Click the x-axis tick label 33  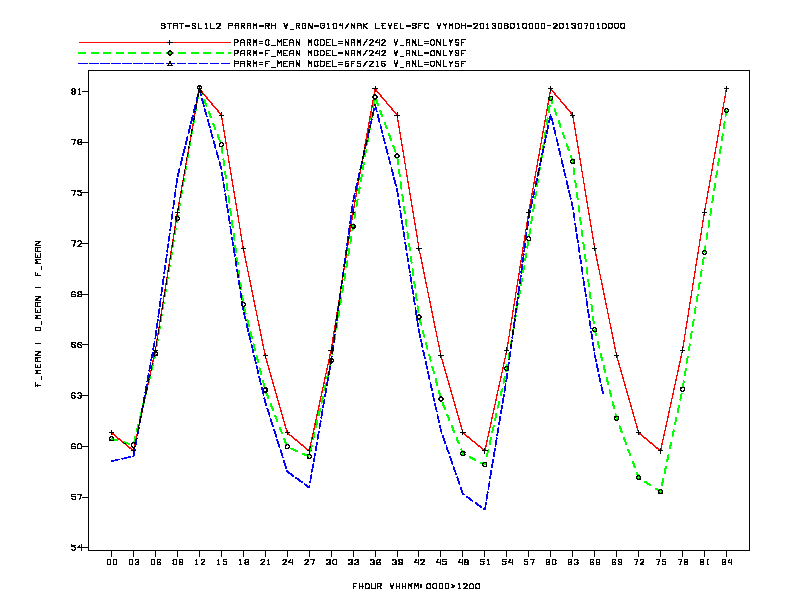coord(353,562)
